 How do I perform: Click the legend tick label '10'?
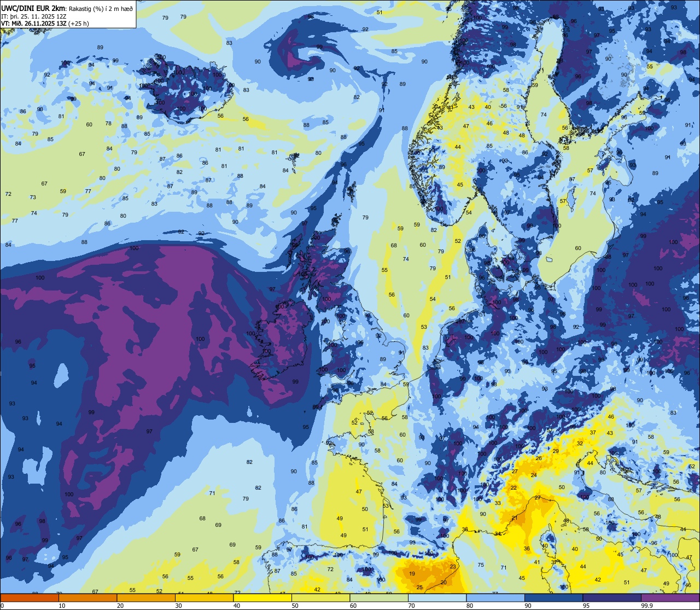[x=62, y=606]
